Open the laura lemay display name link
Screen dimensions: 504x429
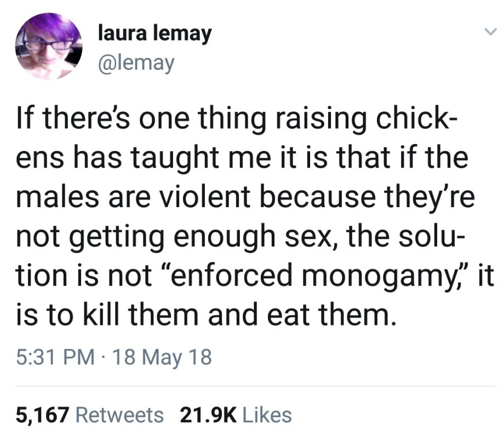coord(154,35)
